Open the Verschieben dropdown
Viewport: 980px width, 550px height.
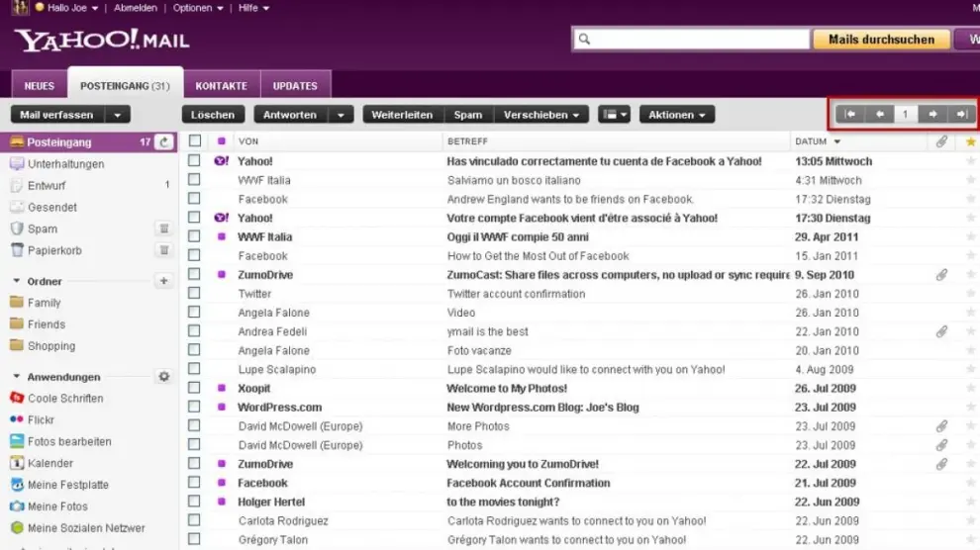(541, 115)
